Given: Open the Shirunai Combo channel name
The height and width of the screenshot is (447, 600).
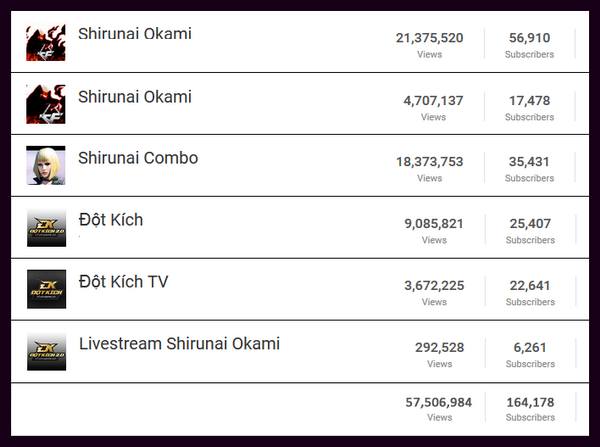Looking at the screenshot, I should [138, 158].
